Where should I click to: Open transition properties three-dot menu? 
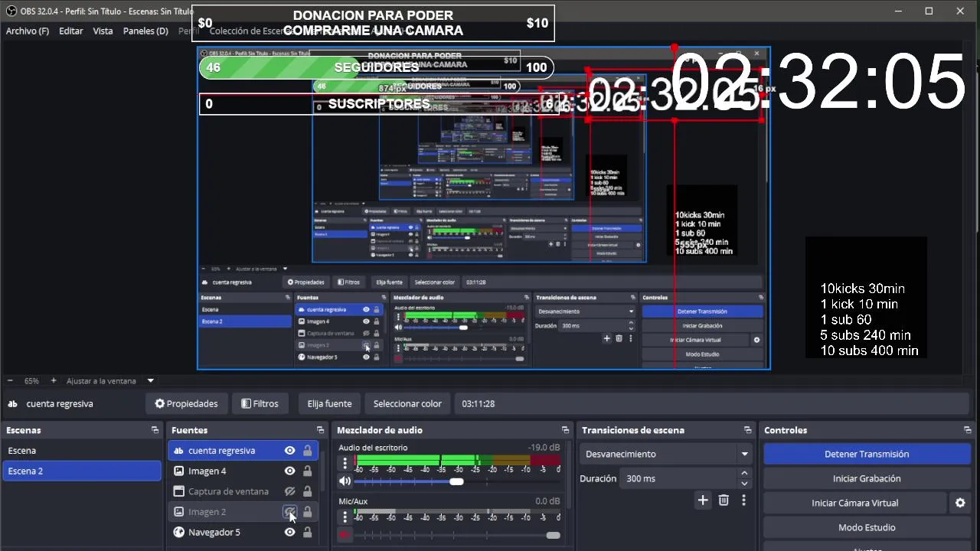pyautogui.click(x=743, y=500)
